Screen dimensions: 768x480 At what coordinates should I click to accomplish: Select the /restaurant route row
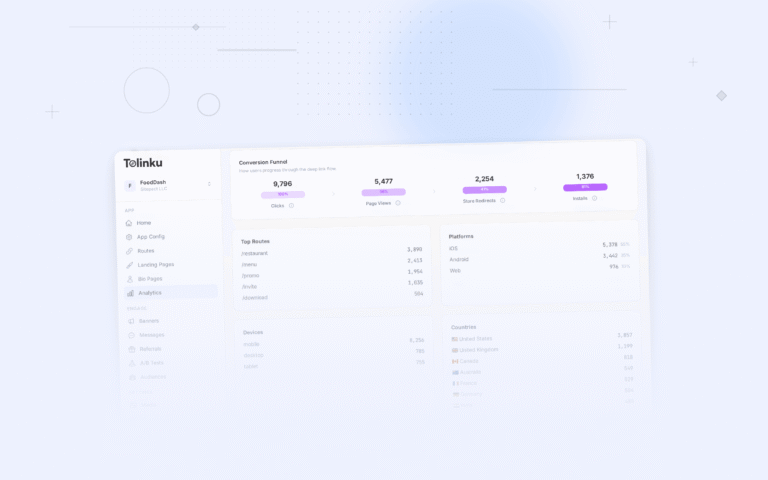pyautogui.click(x=332, y=251)
